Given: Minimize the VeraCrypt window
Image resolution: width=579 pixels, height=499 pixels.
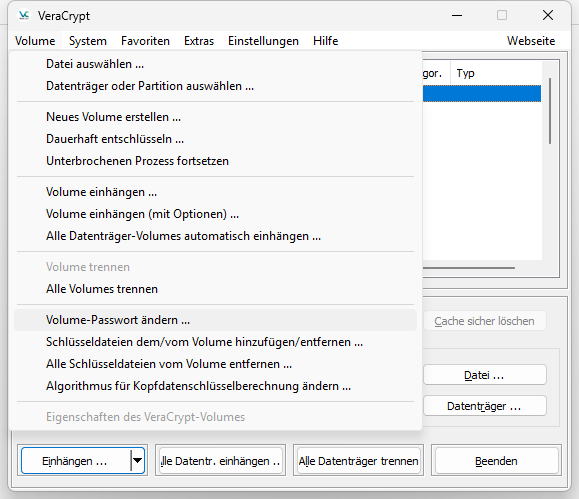Looking at the screenshot, I should 457,16.
